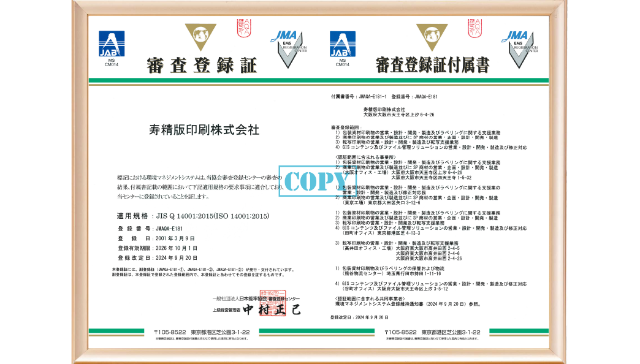
Task: Click the 〈認証範囲に含まれる事業所〉 heading
Action: coord(365,157)
